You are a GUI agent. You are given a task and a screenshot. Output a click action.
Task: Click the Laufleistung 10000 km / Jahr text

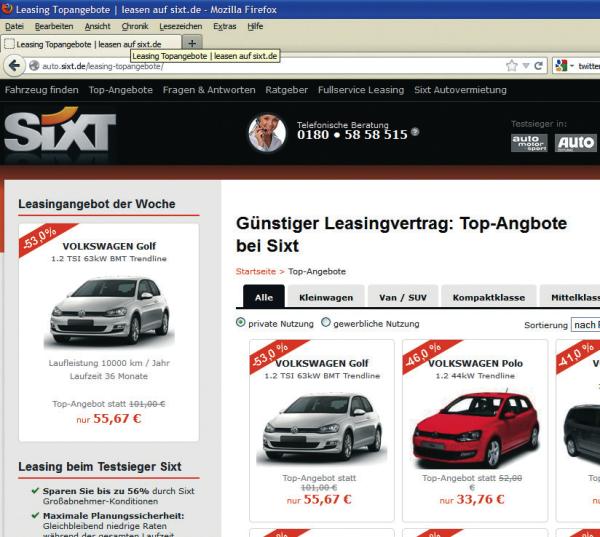tap(109, 363)
